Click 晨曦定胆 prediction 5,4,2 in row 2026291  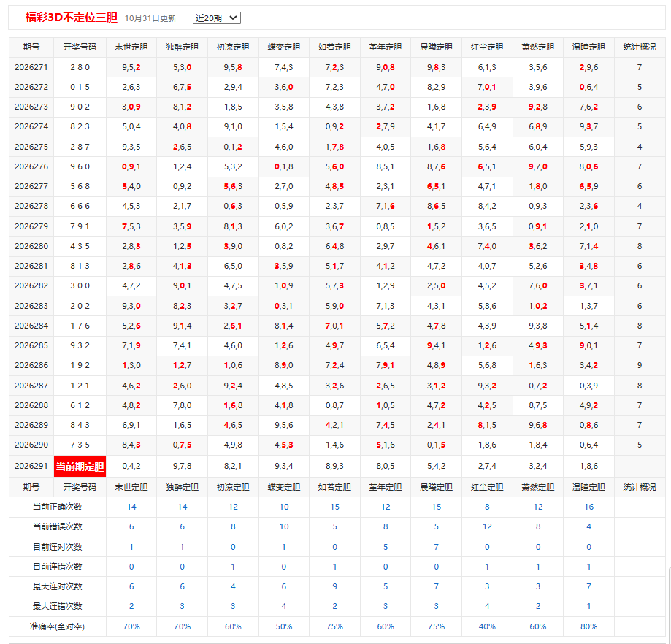(436, 466)
